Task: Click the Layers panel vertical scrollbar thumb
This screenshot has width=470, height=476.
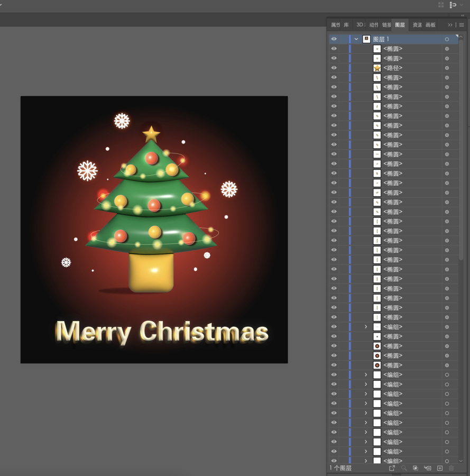Action: coord(461,150)
